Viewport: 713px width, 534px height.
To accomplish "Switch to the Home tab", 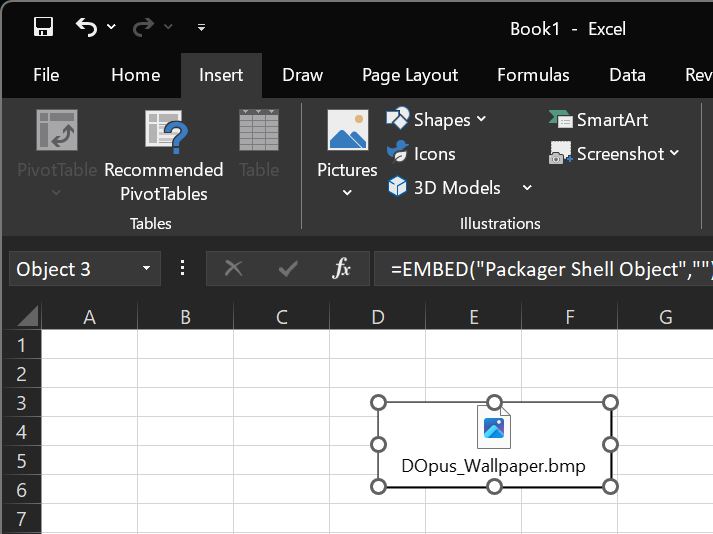I will [x=136, y=75].
